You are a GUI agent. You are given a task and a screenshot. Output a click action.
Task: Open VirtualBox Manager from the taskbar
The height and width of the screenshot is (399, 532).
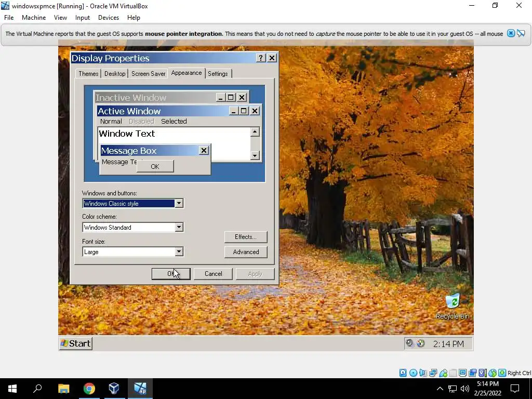click(114, 389)
